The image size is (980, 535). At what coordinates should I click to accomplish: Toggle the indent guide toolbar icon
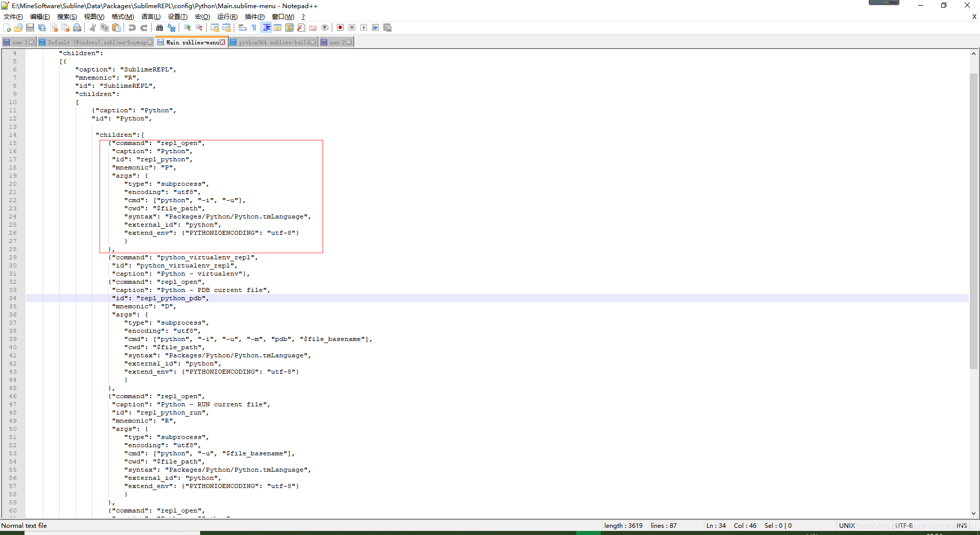coord(266,28)
